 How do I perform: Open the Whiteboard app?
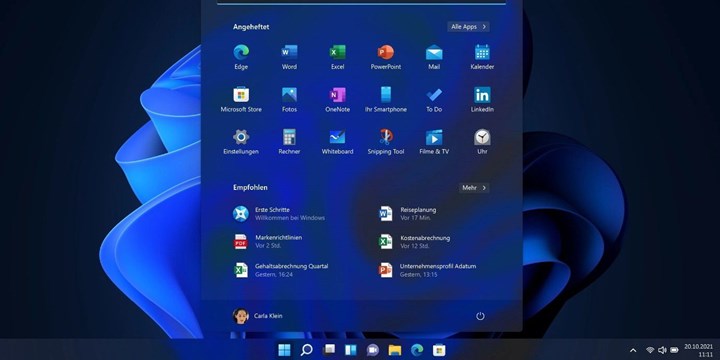(337, 141)
